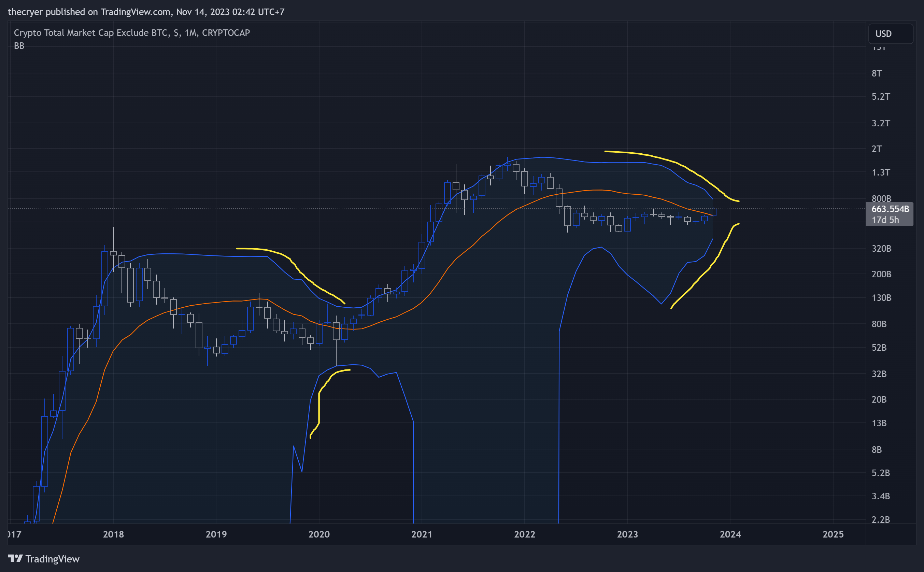Click the 32B price scale label
Screen dimensions: 924x572
coord(879,374)
